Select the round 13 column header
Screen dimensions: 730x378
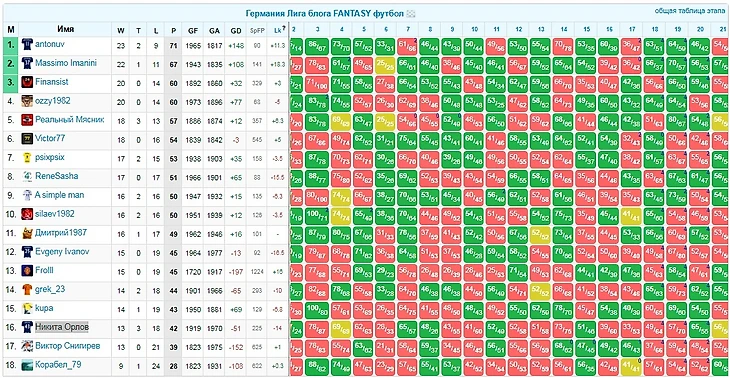541,29
